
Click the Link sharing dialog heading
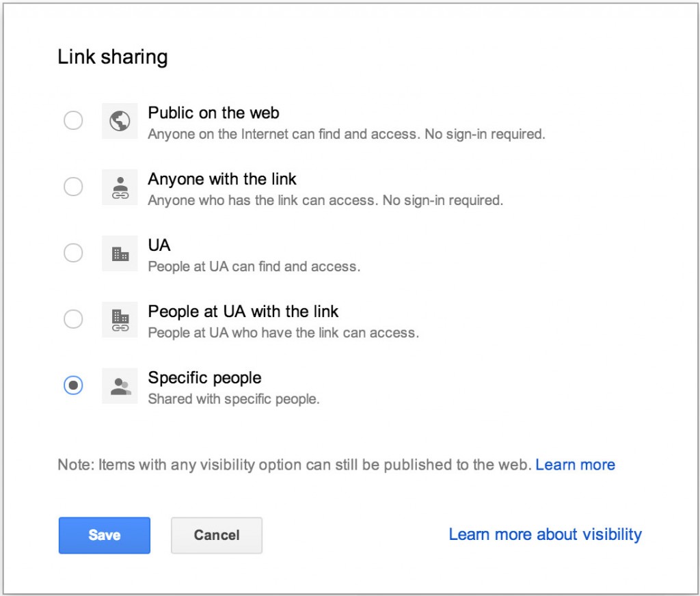[x=113, y=57]
